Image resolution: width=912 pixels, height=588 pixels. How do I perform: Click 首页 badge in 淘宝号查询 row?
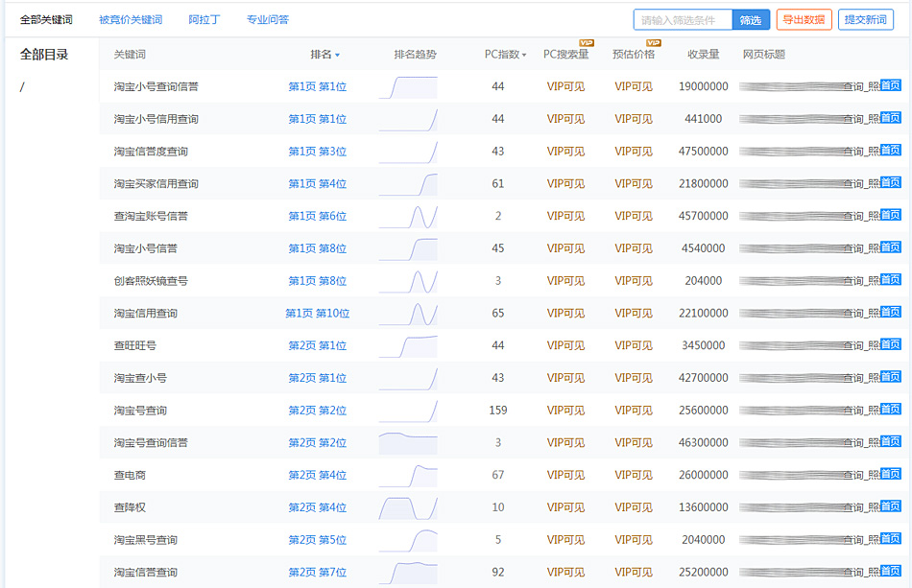pos(891,409)
